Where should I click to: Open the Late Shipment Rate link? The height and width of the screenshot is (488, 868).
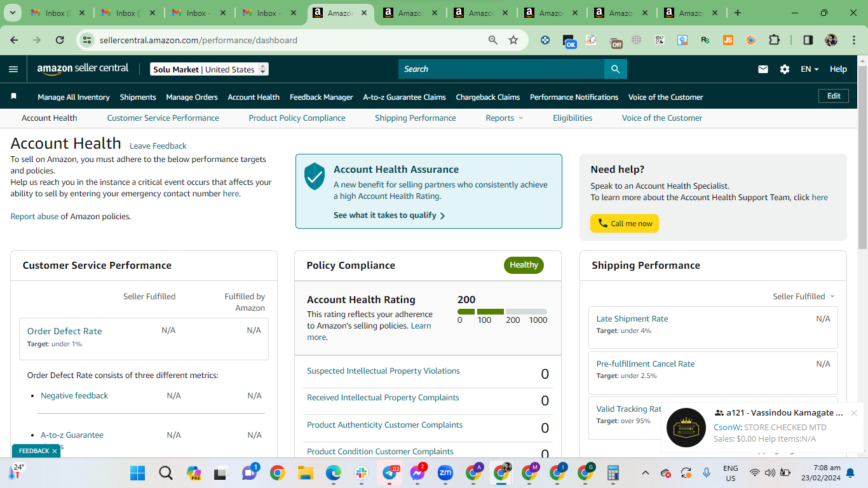click(x=632, y=319)
